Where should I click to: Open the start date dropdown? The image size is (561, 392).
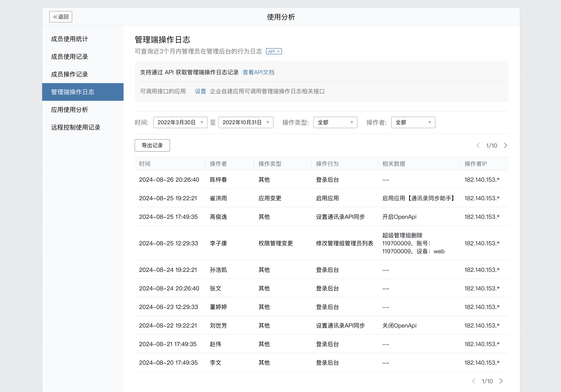click(x=180, y=122)
